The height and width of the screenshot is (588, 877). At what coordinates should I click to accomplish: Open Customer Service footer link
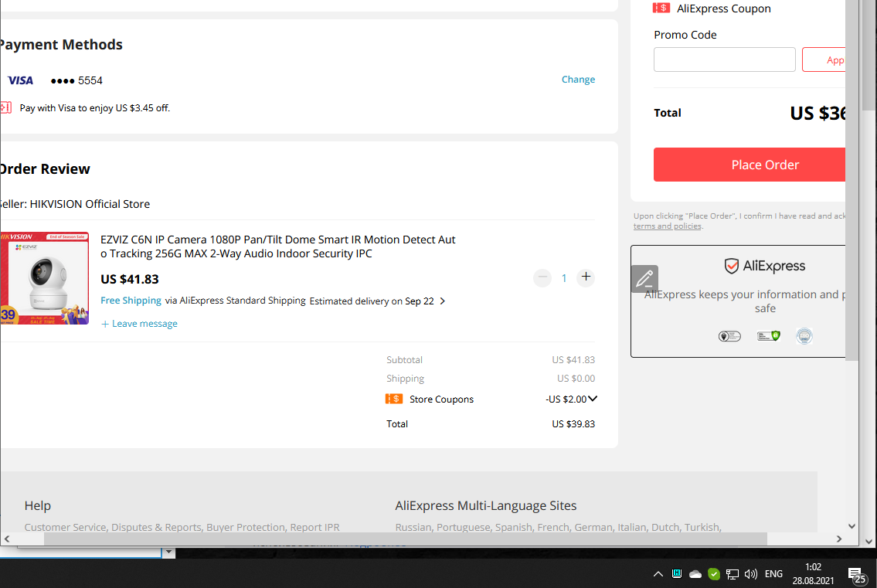coord(65,527)
